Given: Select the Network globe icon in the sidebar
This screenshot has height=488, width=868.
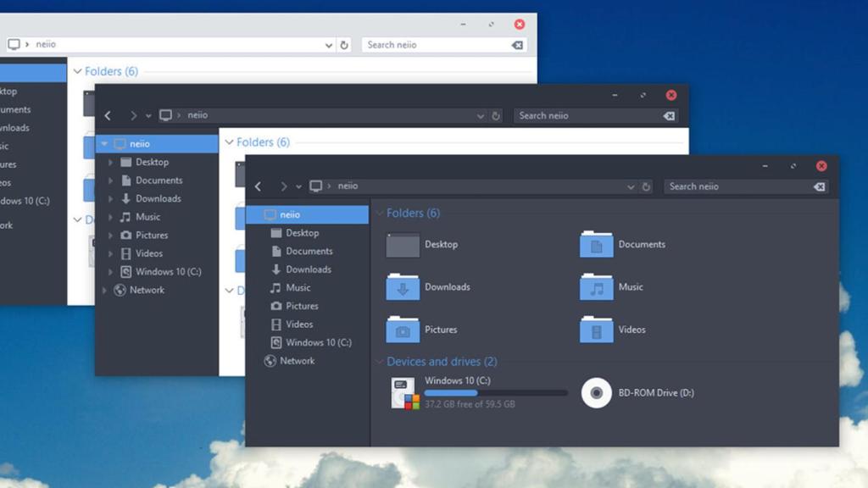Looking at the screenshot, I should coord(269,360).
